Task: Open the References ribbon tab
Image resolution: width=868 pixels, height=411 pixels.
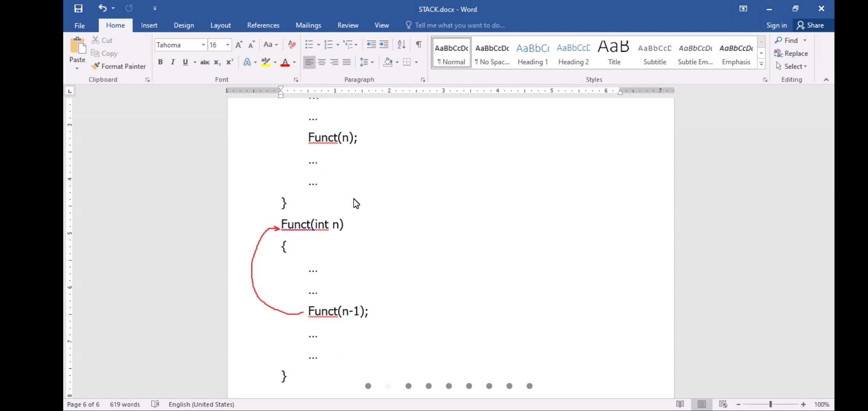Action: (263, 25)
